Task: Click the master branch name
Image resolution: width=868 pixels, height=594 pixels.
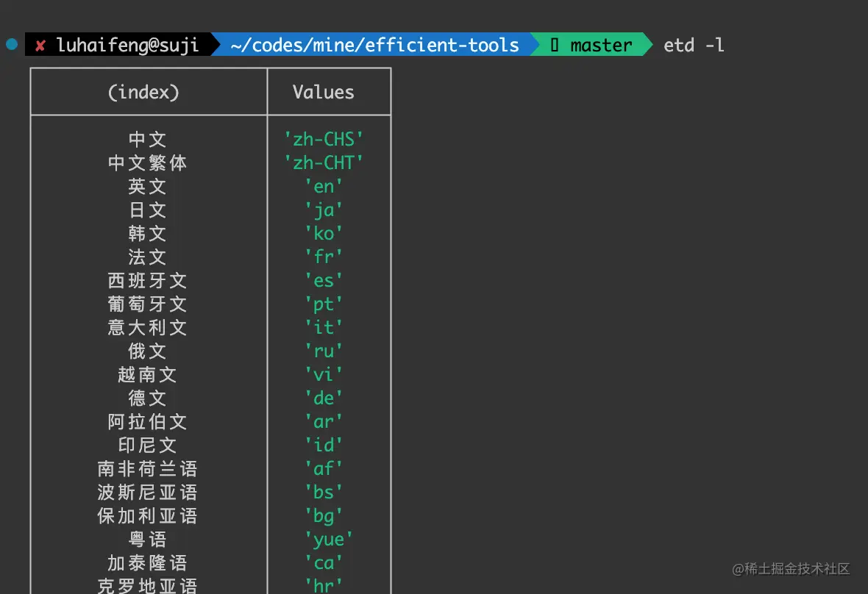Action: pos(601,46)
